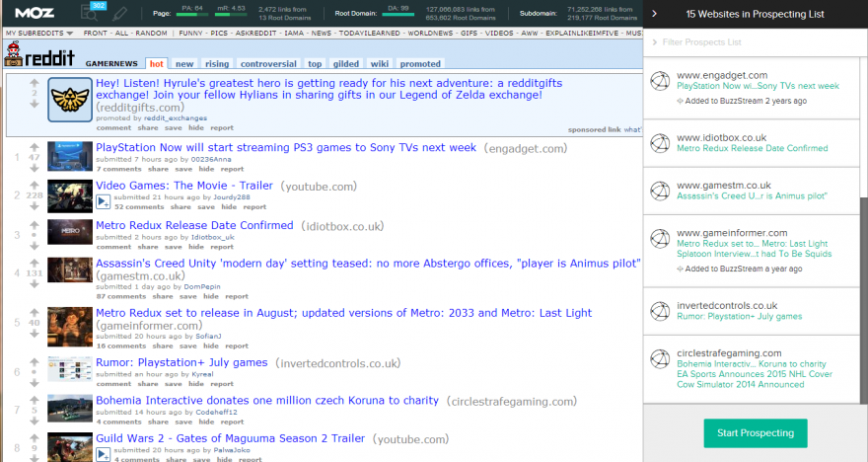Click the prospecting list vertical scrollbar
The image size is (868, 462).
pyautogui.click(x=864, y=301)
